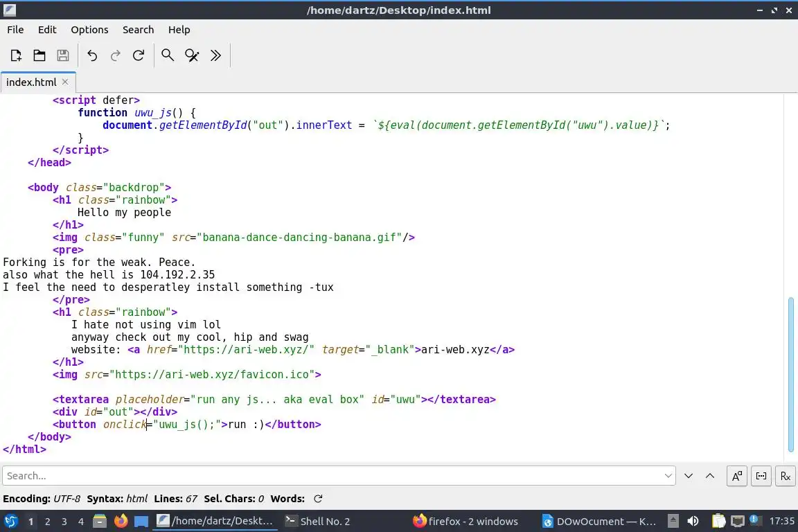This screenshot has width=798, height=532.
Task: Click the 'Forking is for the weak. Peace.' line
Action: (x=99, y=262)
